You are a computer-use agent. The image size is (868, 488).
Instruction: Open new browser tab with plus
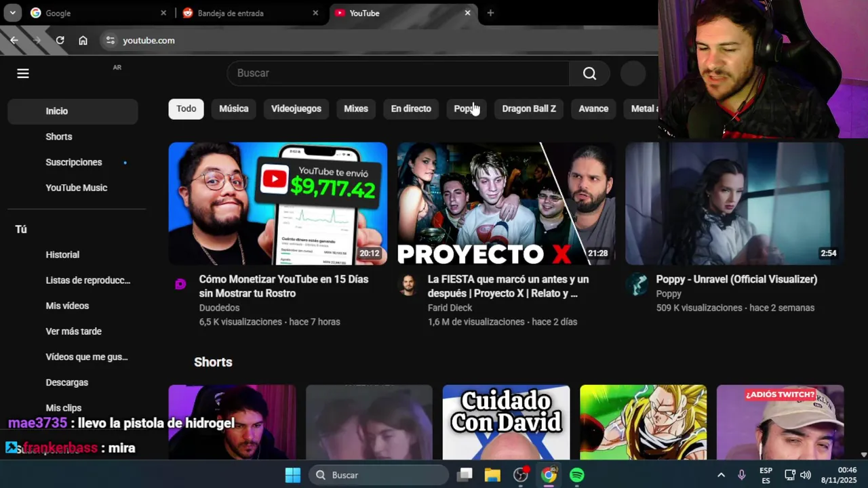[x=490, y=13]
